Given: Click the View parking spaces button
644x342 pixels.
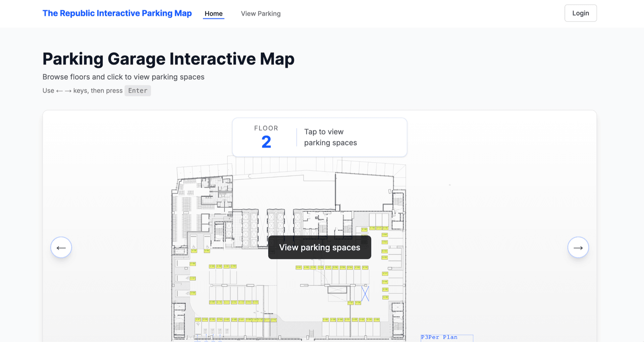Looking at the screenshot, I should pos(320,247).
